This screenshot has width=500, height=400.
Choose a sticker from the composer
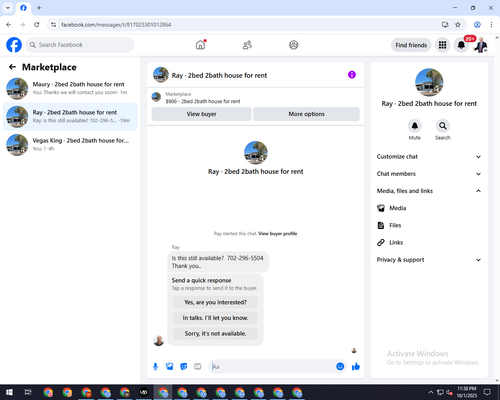(x=184, y=367)
